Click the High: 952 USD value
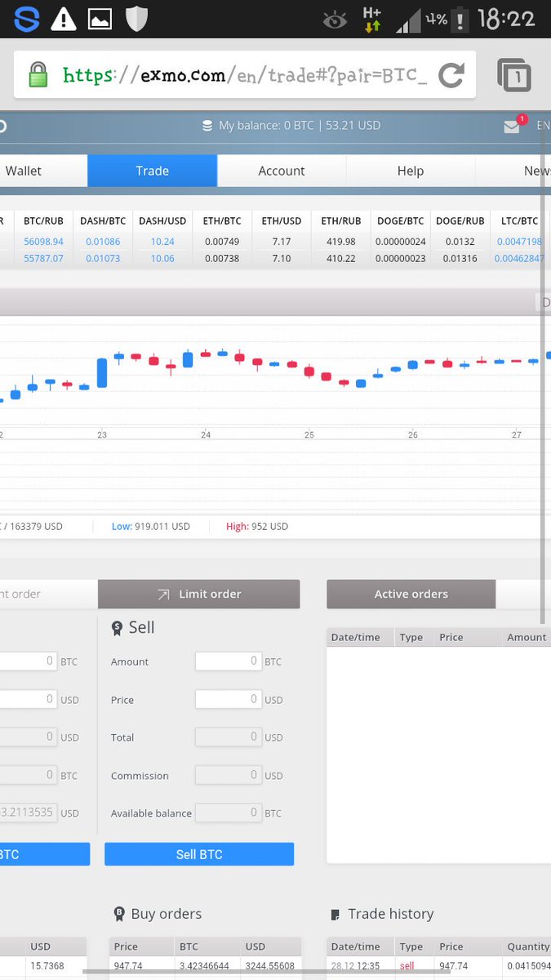551x980 pixels. point(257,527)
